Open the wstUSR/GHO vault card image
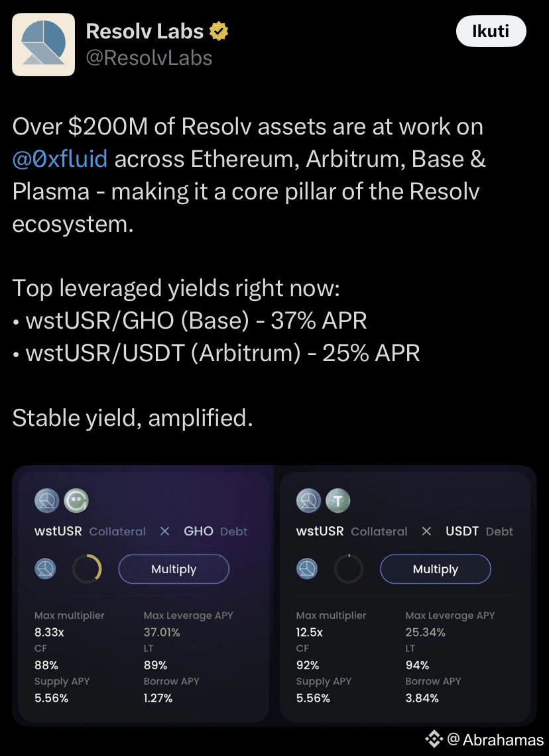Screen dimensions: 549x756 [x=143, y=596]
